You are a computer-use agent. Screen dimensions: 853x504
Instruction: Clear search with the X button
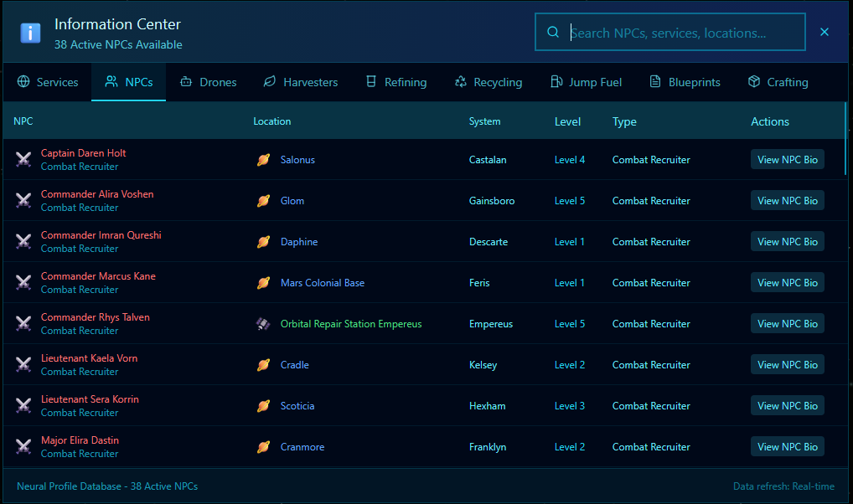point(825,33)
